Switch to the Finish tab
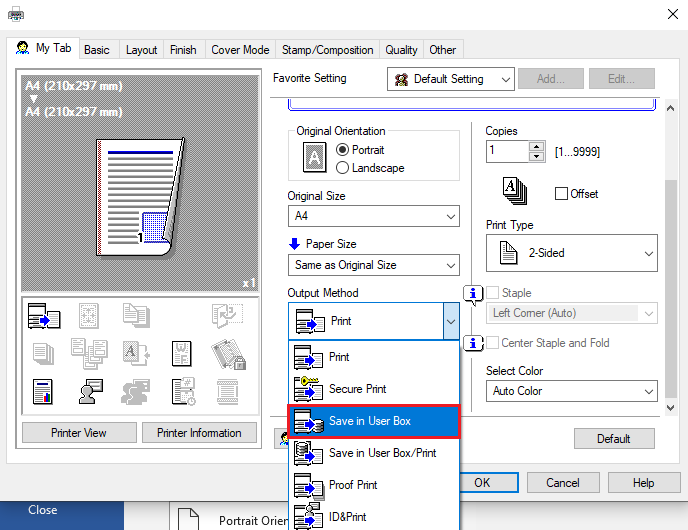Screen dimensions: 688x530 pyautogui.click(x=183, y=50)
